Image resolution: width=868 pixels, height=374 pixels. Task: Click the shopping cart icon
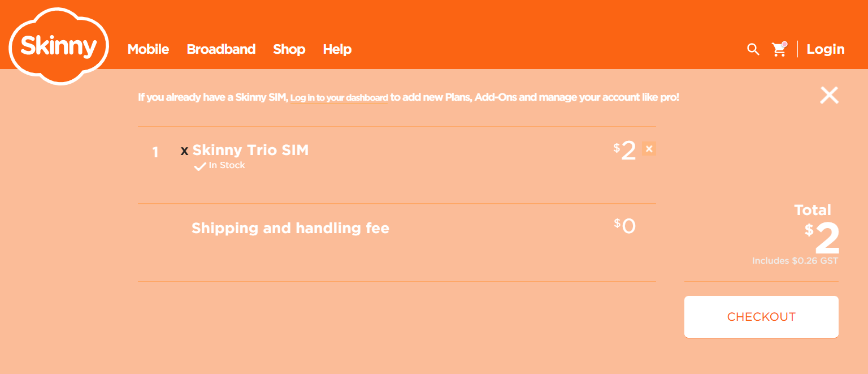pyautogui.click(x=780, y=49)
